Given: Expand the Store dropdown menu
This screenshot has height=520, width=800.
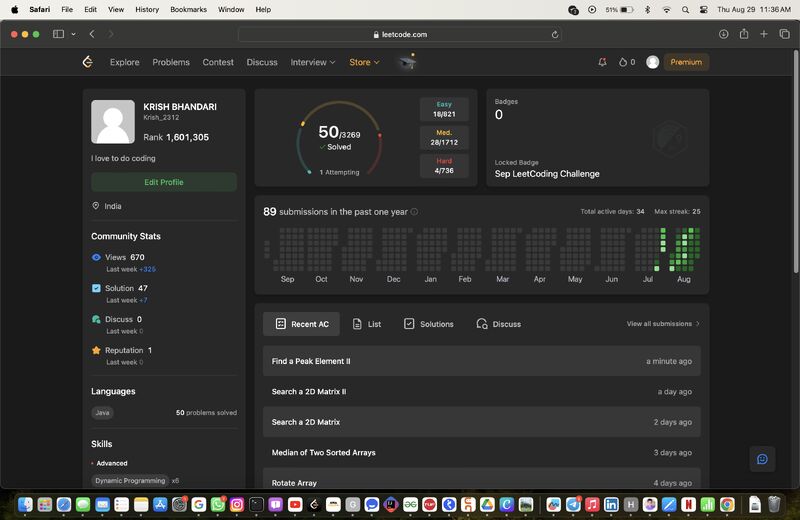Looking at the screenshot, I should (364, 62).
